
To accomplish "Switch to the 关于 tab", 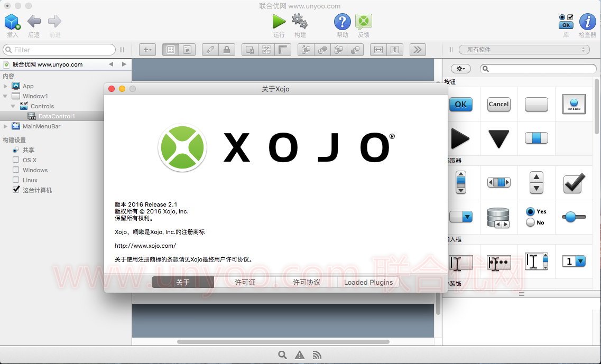I will [x=183, y=283].
